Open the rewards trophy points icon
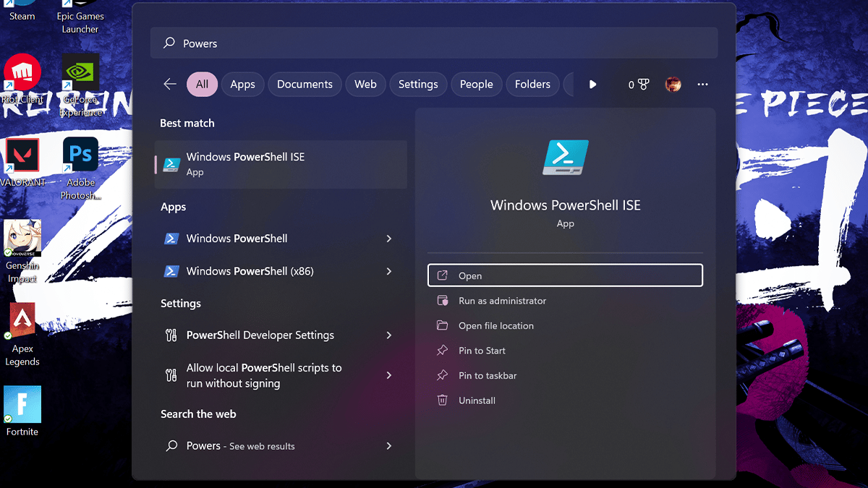Screen dimensions: 868x488 click(x=639, y=85)
